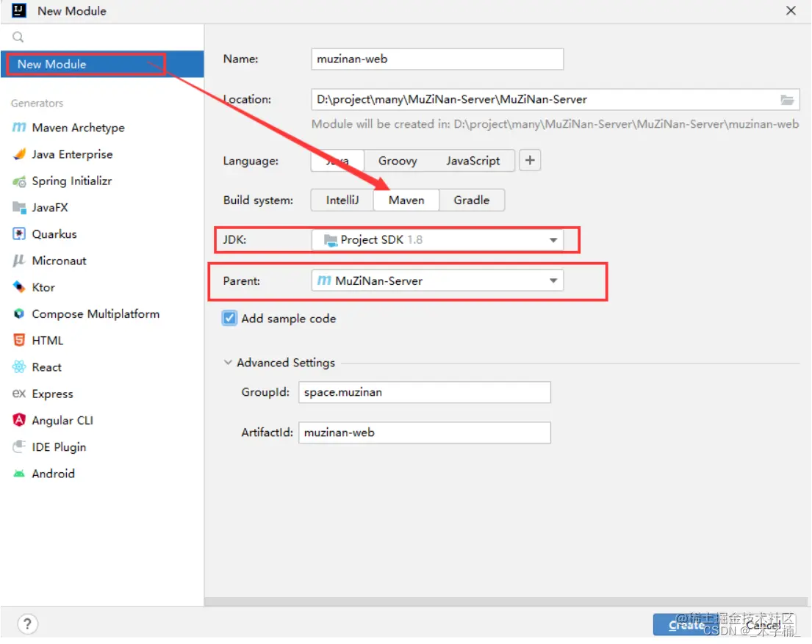Collapse the Advanced Settings section
The width and height of the screenshot is (812, 644).
tap(228, 362)
